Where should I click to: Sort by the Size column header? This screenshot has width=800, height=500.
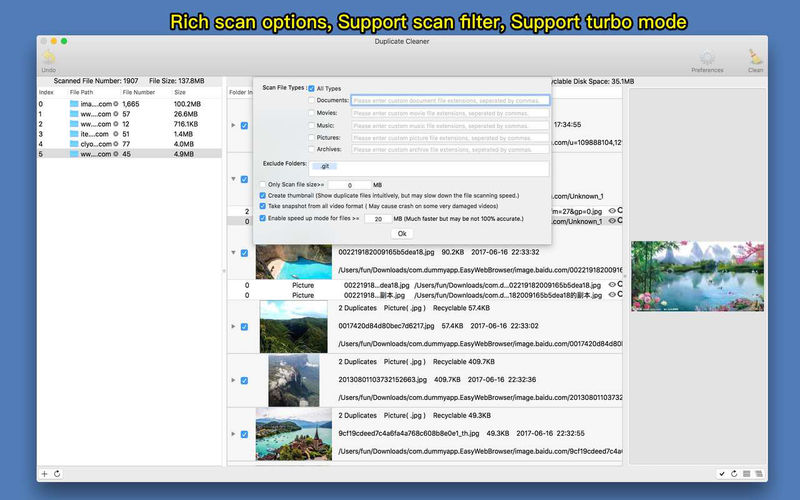tap(180, 92)
